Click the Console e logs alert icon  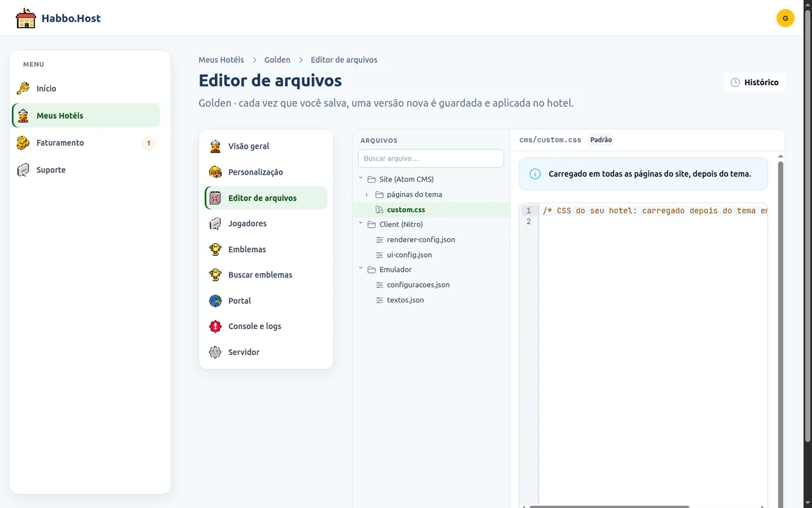pyautogui.click(x=215, y=326)
